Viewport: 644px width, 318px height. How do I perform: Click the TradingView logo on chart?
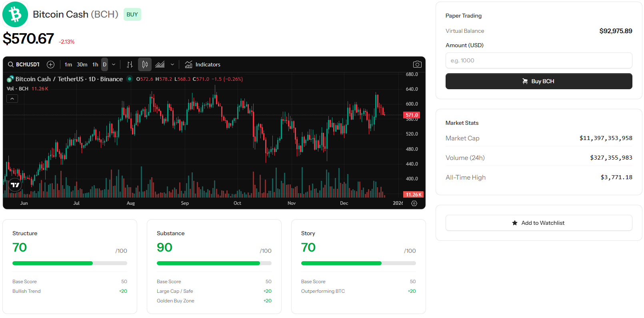coord(15,185)
